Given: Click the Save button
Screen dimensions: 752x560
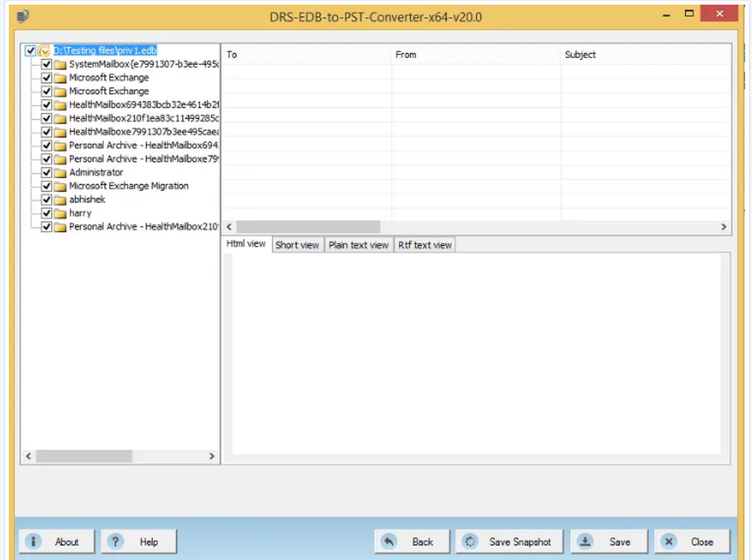Looking at the screenshot, I should point(609,541).
